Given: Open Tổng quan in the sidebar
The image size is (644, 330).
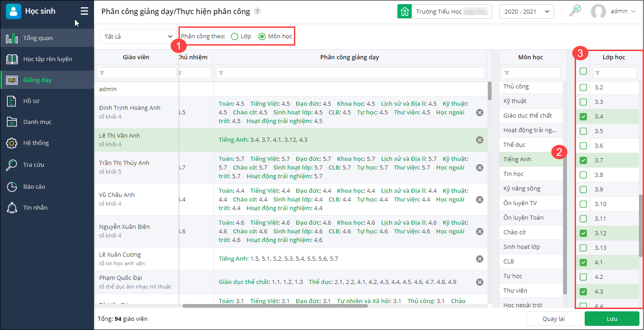Looking at the screenshot, I should tap(38, 38).
